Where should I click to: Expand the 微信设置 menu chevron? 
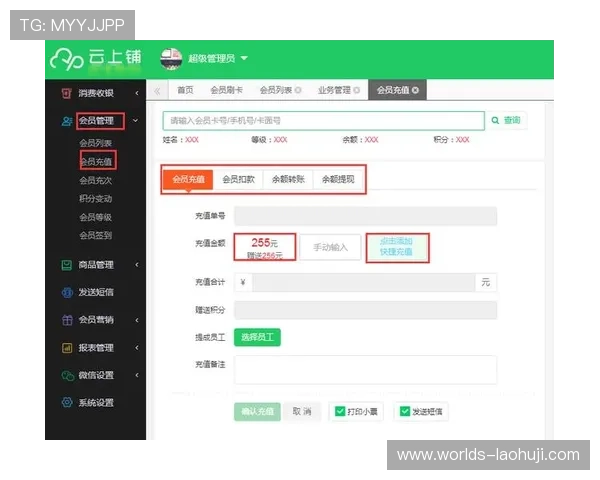[137, 375]
